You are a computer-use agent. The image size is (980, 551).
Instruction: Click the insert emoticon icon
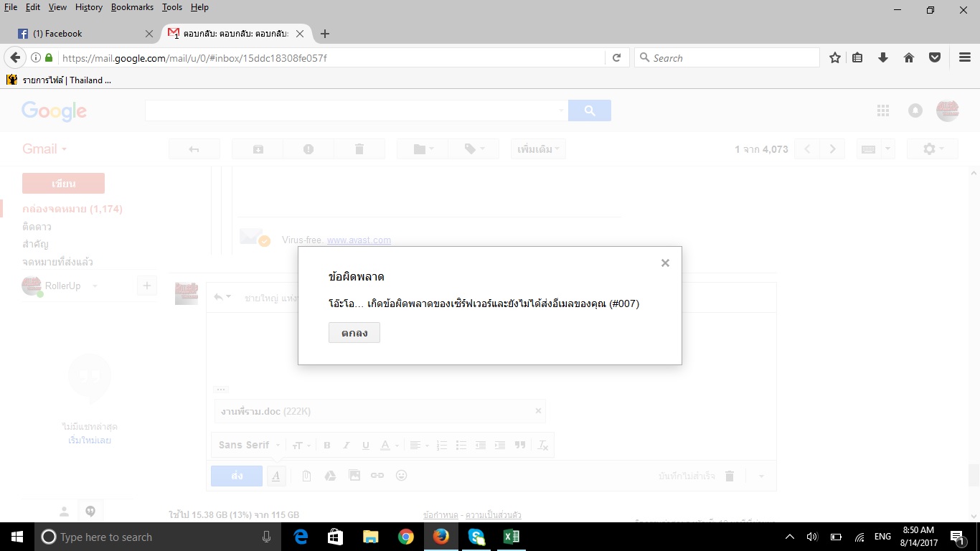coord(402,476)
